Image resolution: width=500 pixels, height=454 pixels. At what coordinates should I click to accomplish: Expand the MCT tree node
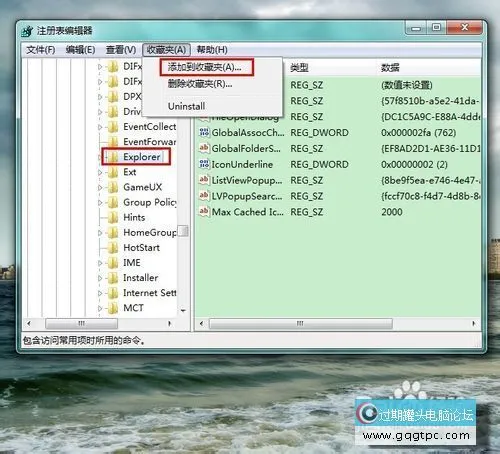[x=100, y=308]
